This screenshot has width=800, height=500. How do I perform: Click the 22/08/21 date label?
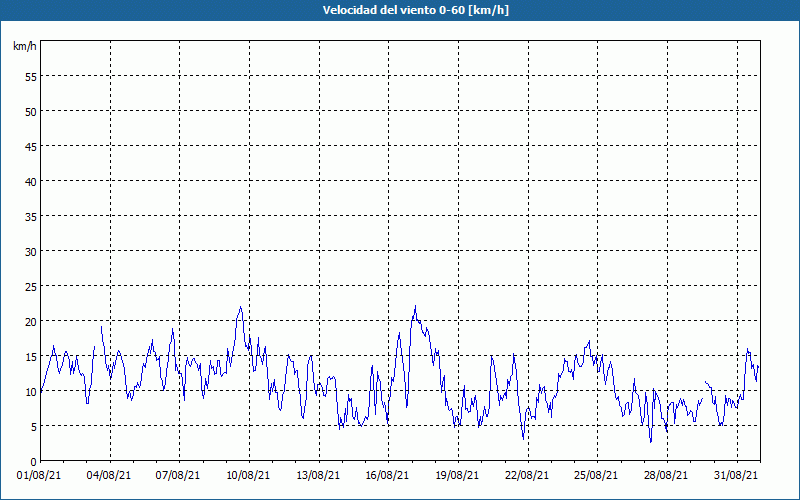(527, 475)
